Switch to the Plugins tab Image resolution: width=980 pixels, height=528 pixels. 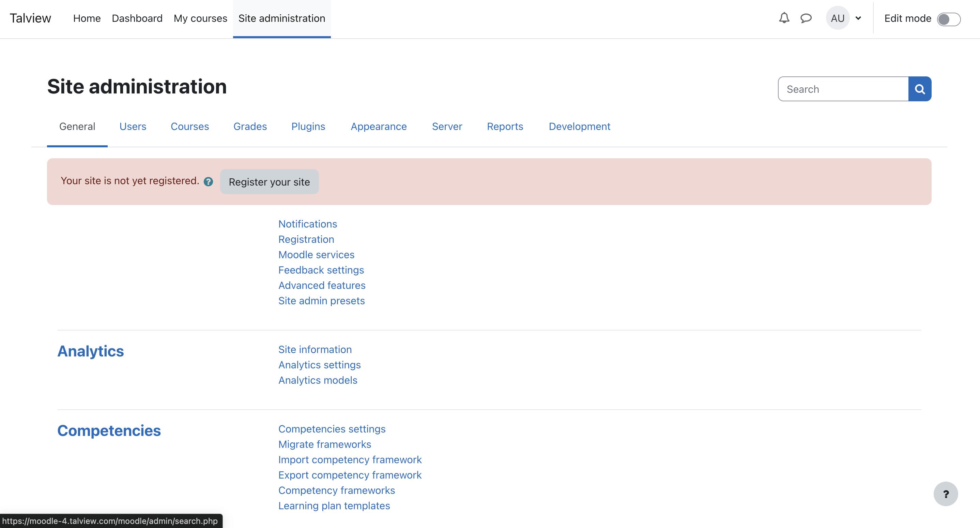coord(308,127)
